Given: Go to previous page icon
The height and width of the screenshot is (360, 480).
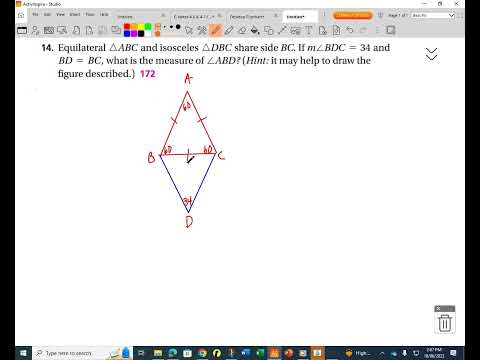Looking at the screenshot, I should pos(76,31).
